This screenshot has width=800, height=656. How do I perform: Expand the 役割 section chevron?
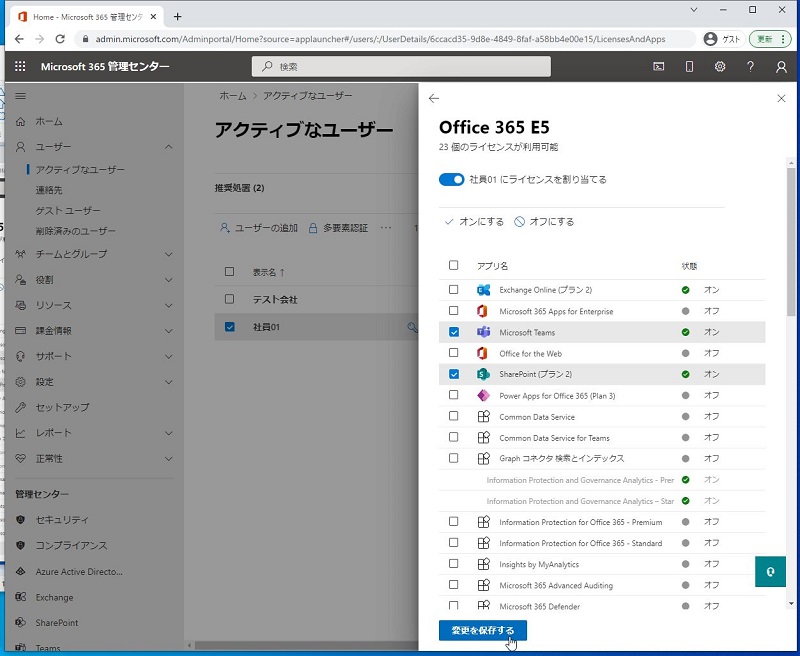point(169,280)
